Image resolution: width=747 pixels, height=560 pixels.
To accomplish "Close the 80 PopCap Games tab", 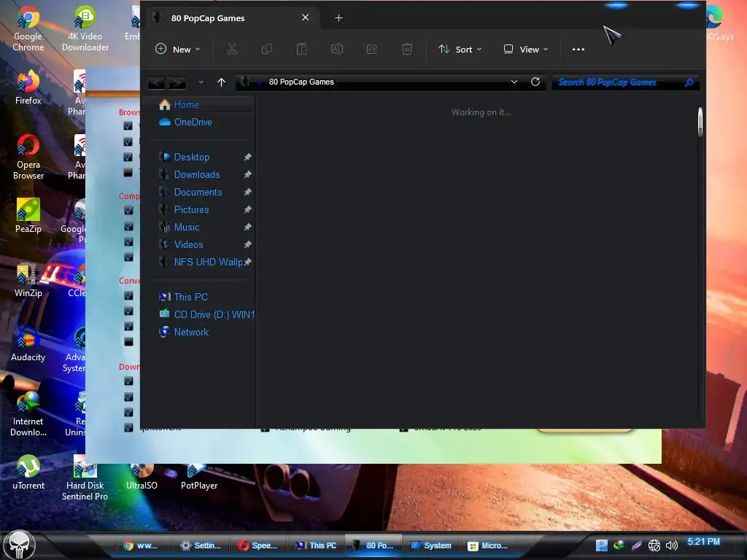I will [x=306, y=17].
